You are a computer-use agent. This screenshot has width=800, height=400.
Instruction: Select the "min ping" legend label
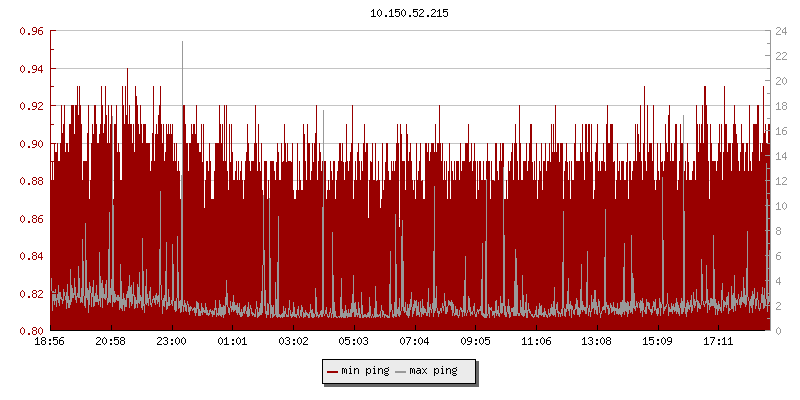click(365, 371)
